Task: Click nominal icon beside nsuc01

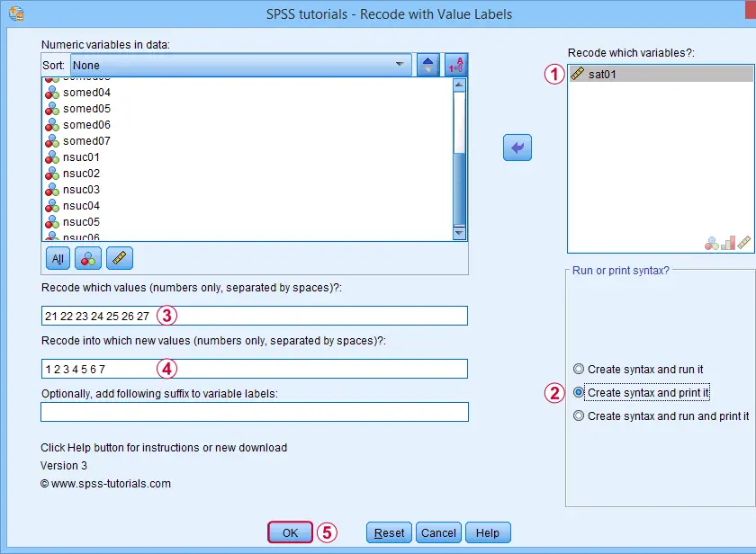Action: pos(52,157)
